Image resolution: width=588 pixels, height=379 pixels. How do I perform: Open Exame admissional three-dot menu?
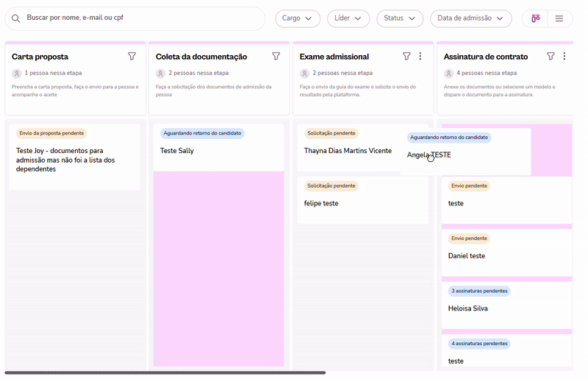(420, 57)
